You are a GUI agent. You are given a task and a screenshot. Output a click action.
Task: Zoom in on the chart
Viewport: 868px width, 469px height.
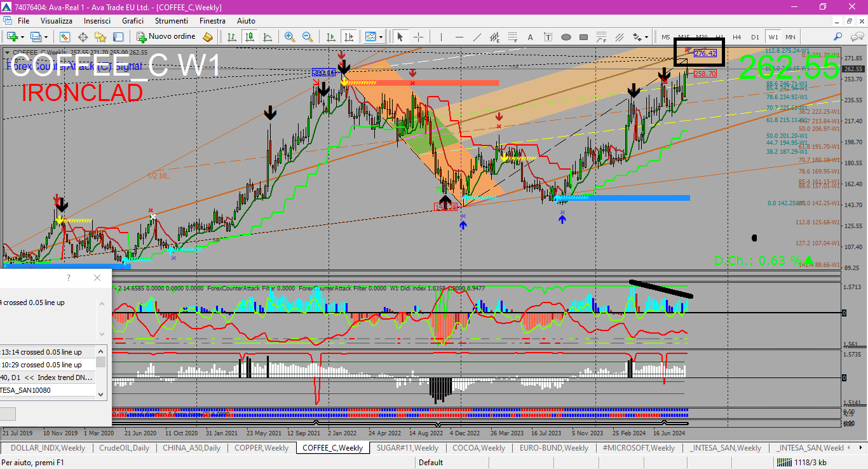(290, 37)
